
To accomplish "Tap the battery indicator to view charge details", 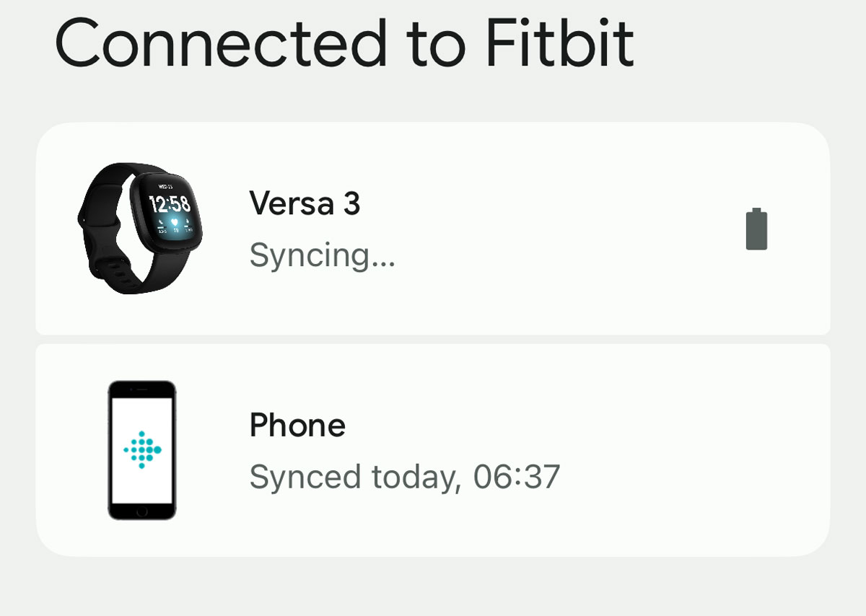I will point(756,231).
